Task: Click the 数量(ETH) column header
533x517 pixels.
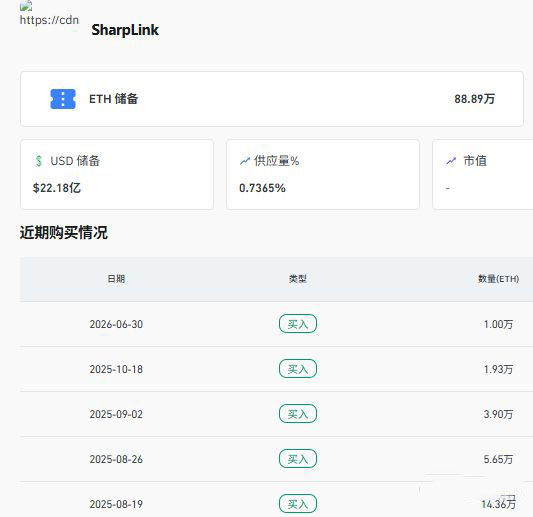Action: [x=498, y=279]
